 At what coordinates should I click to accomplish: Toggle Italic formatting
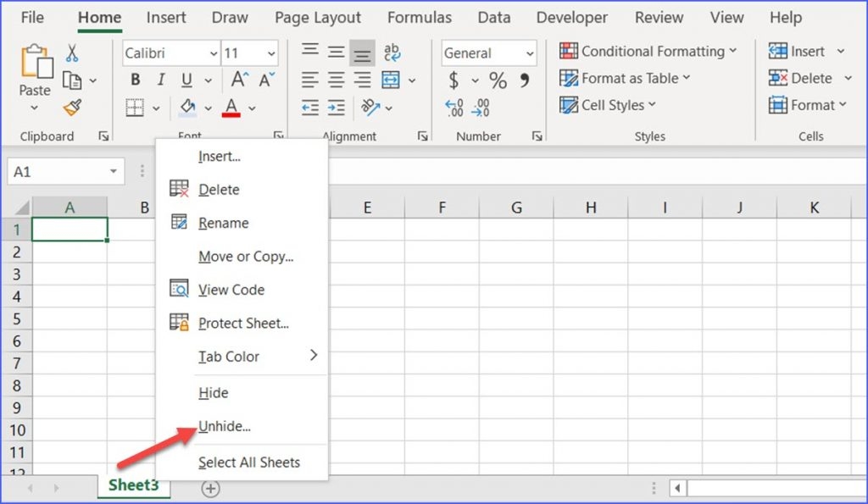160,80
